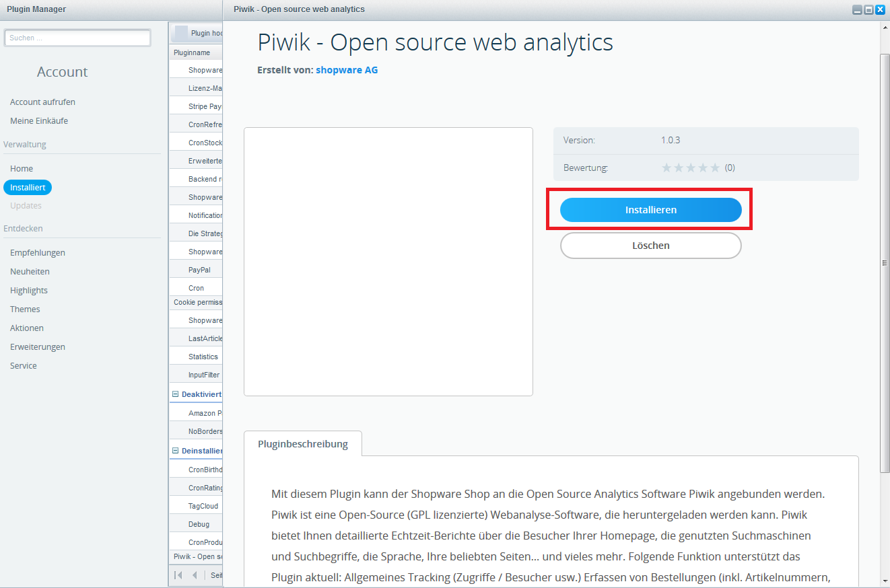Select the Backend r plugin row
This screenshot has height=588, width=890.
tap(196, 179)
